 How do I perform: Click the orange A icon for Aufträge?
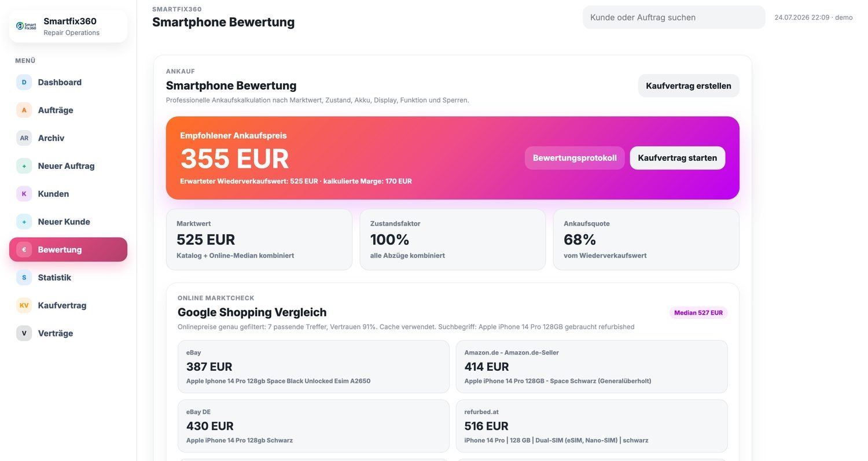coord(24,110)
